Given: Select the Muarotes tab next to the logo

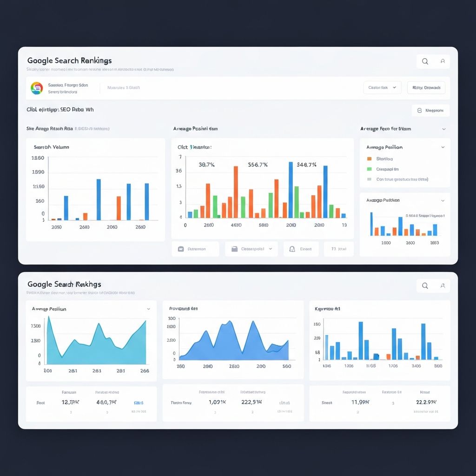Looking at the screenshot, I should click(x=123, y=88).
